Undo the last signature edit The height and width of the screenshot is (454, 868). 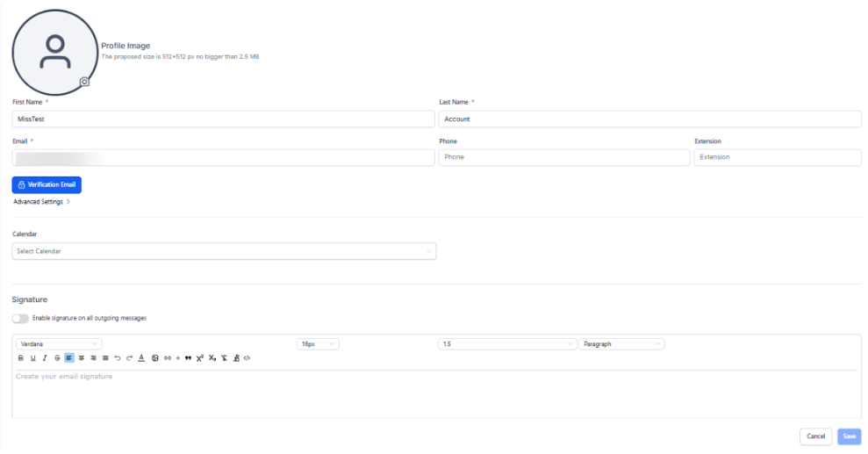(117, 358)
